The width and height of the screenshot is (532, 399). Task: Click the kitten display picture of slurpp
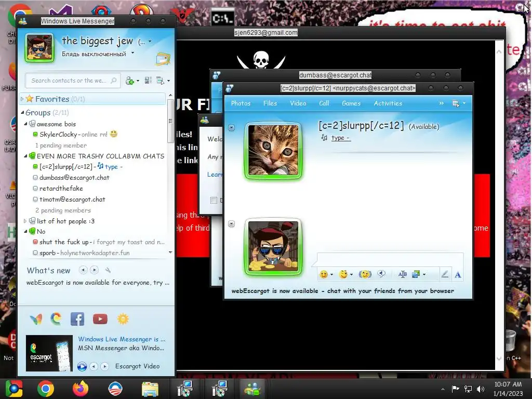[273, 150]
